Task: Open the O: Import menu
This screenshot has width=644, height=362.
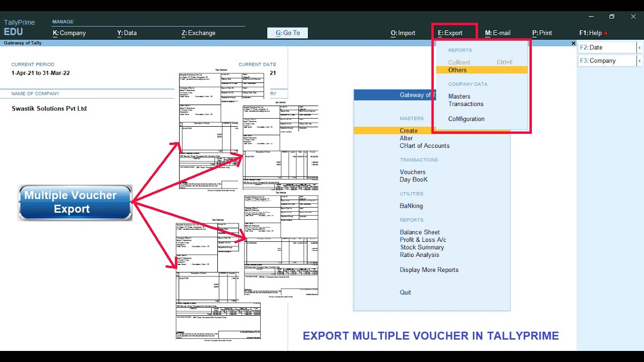Action: pyautogui.click(x=403, y=33)
